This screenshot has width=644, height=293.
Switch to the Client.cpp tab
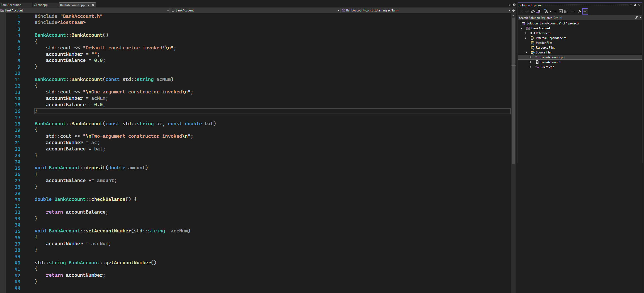click(x=41, y=5)
